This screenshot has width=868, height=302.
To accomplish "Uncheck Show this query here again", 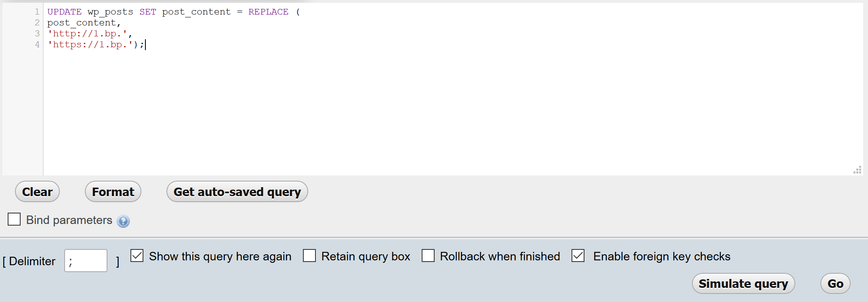I will point(137,256).
